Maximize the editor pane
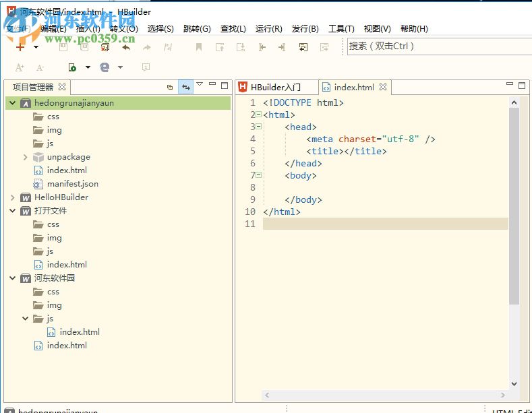The width and height of the screenshot is (532, 413). click(x=521, y=86)
